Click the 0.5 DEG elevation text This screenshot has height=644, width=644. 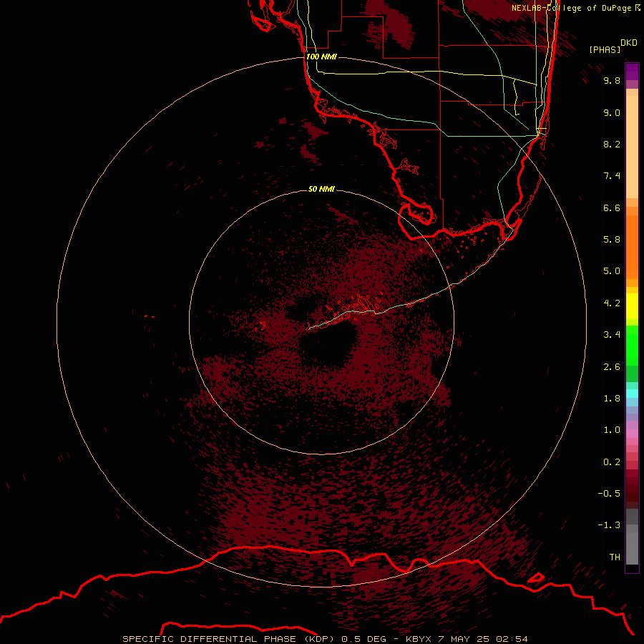click(x=364, y=639)
